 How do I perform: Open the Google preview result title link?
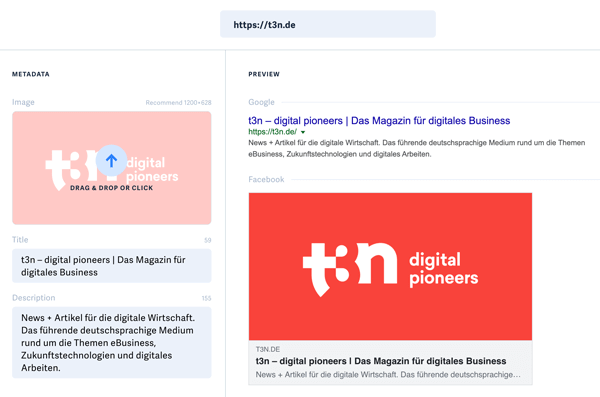[x=379, y=121]
